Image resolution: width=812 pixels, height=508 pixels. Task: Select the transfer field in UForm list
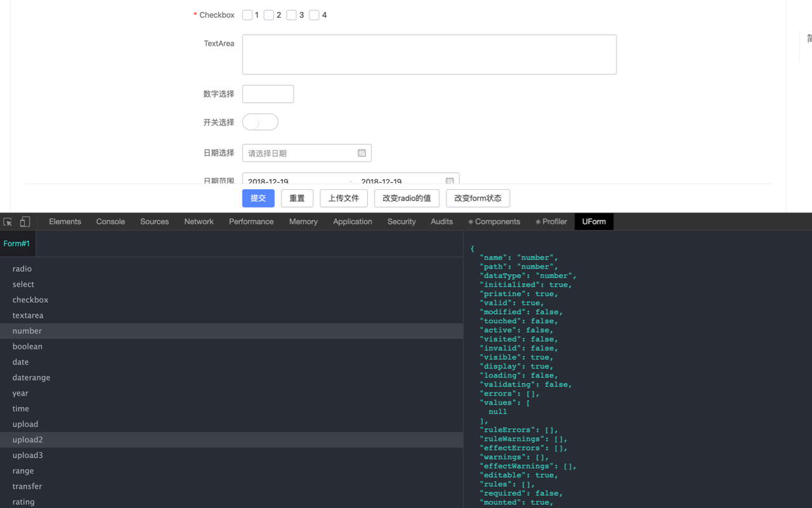27,486
